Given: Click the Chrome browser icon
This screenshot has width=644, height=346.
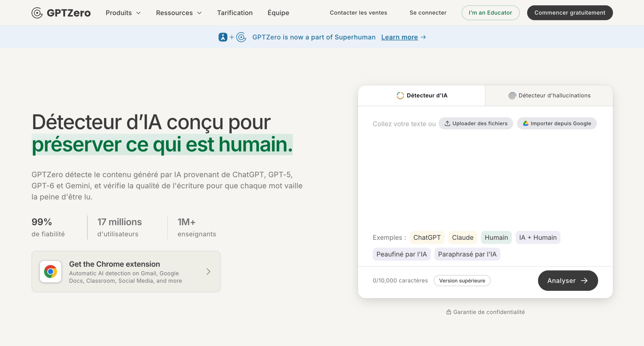Looking at the screenshot, I should [51, 272].
